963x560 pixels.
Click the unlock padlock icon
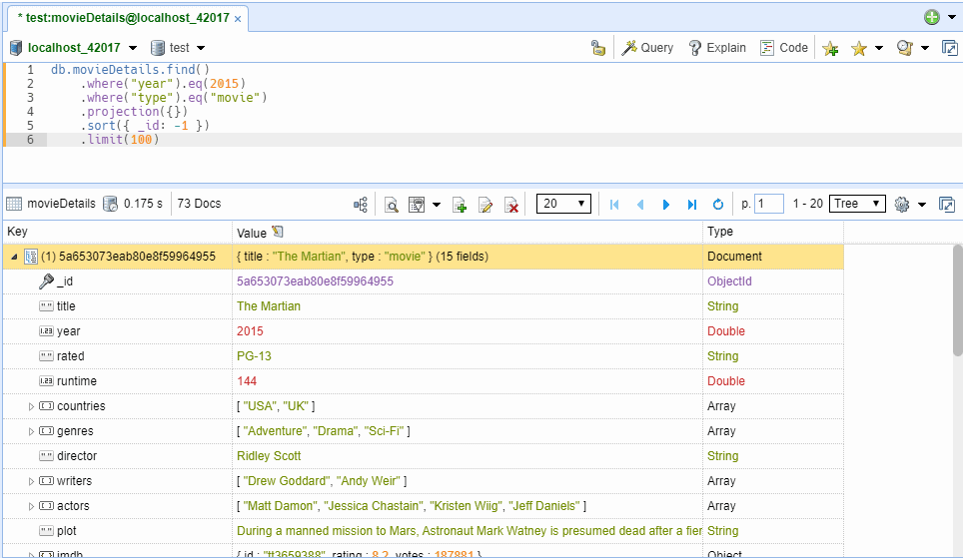pos(597,48)
